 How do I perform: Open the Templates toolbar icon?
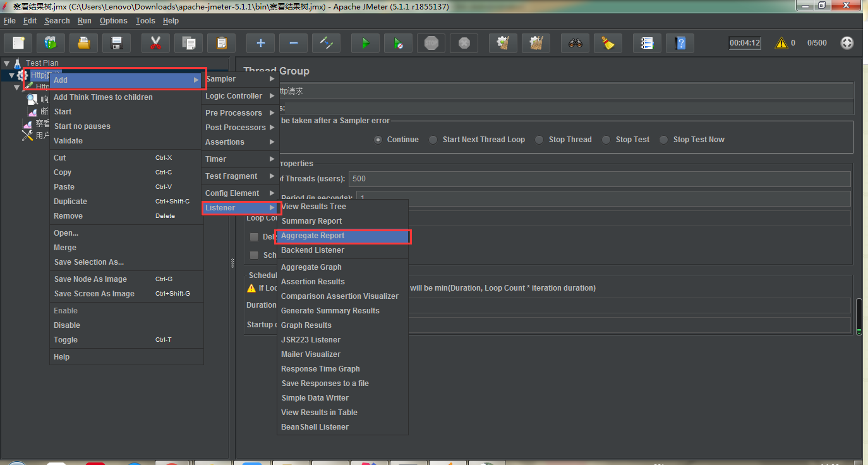coord(51,43)
